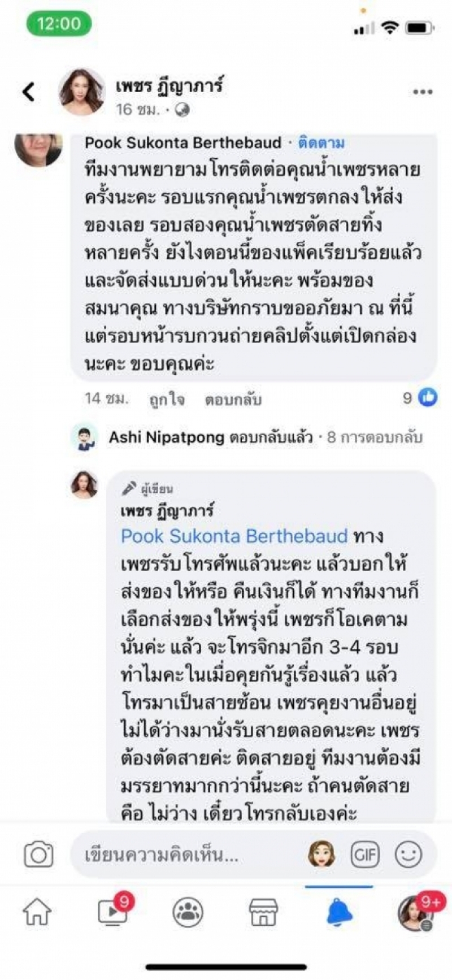This screenshot has height=980, width=452.
Task: Tap the post author's profile picture in header
Action: [x=82, y=92]
